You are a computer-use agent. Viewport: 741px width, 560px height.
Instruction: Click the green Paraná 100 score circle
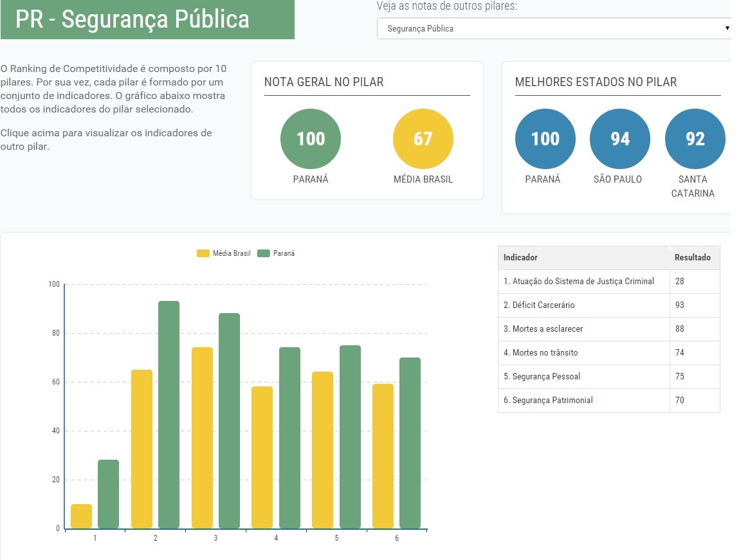click(311, 139)
